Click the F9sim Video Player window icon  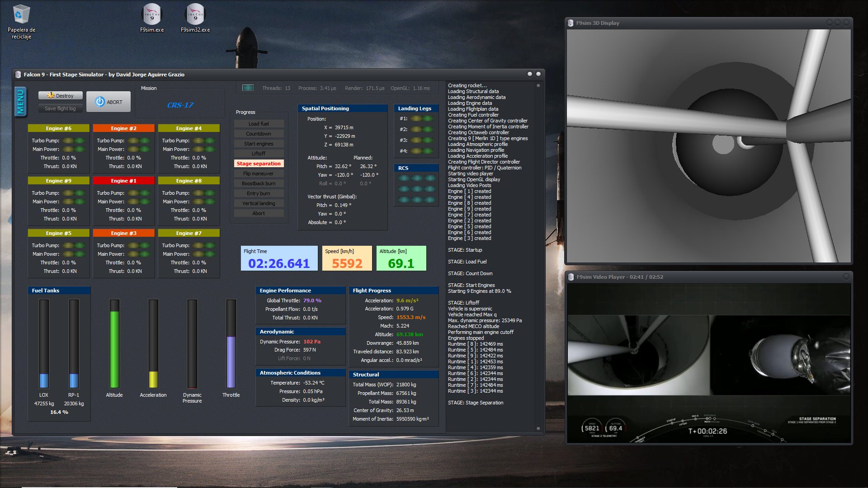[x=571, y=277]
